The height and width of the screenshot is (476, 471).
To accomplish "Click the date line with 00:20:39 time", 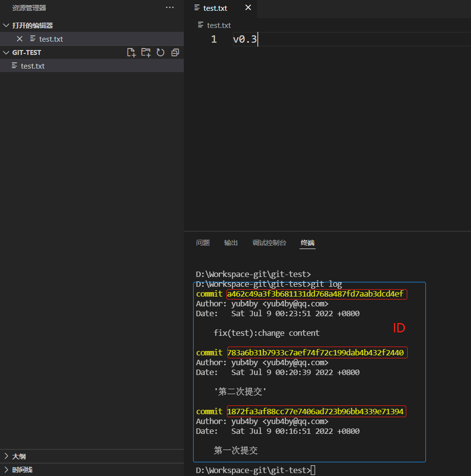I will tap(278, 372).
